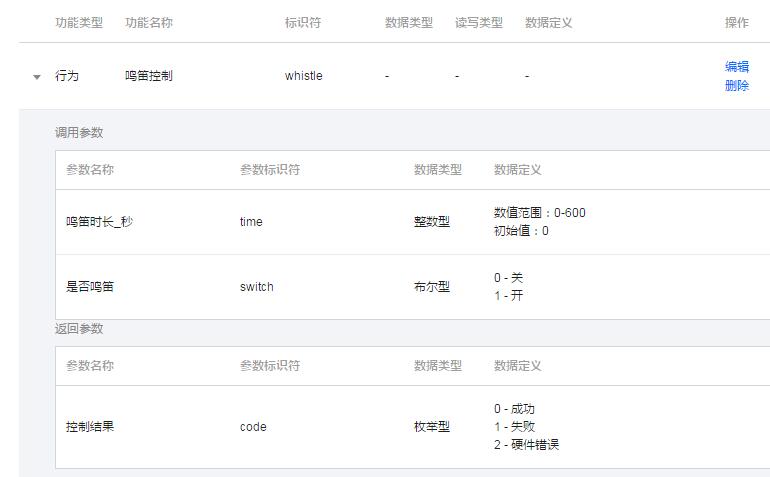
Task: Click the time parameter identifier
Action: 251,222
